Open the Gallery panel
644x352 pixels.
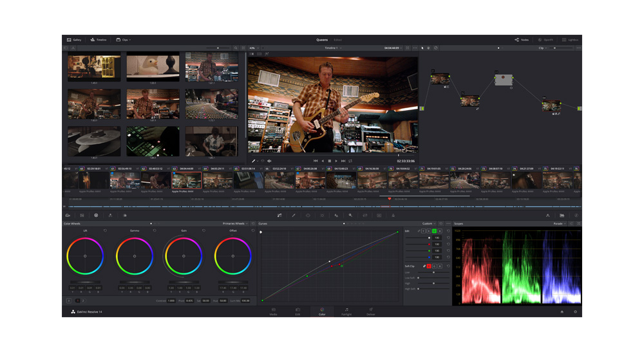(x=73, y=40)
